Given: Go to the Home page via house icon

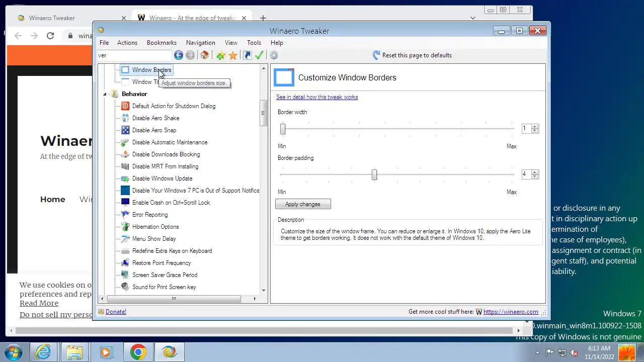Looking at the screenshot, I should point(204,55).
